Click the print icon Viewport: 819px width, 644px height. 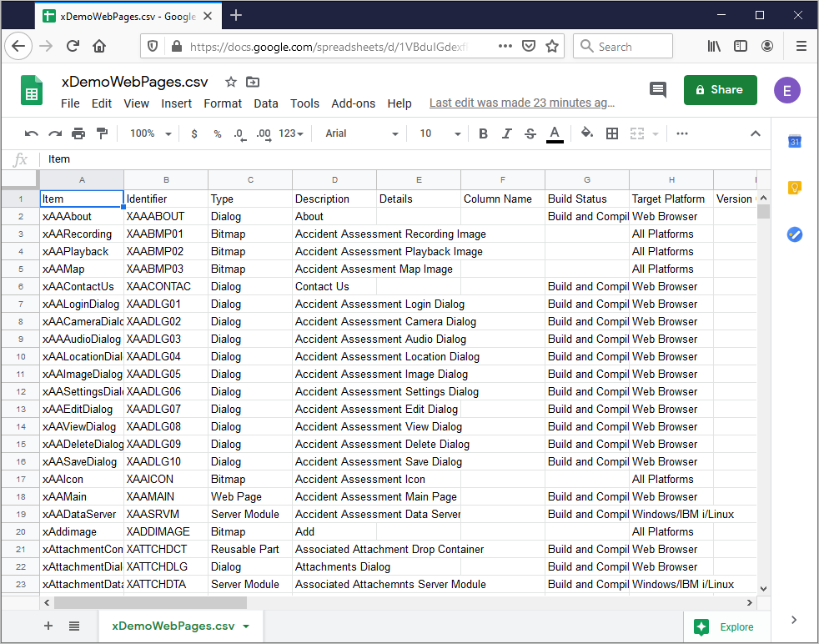tap(78, 133)
